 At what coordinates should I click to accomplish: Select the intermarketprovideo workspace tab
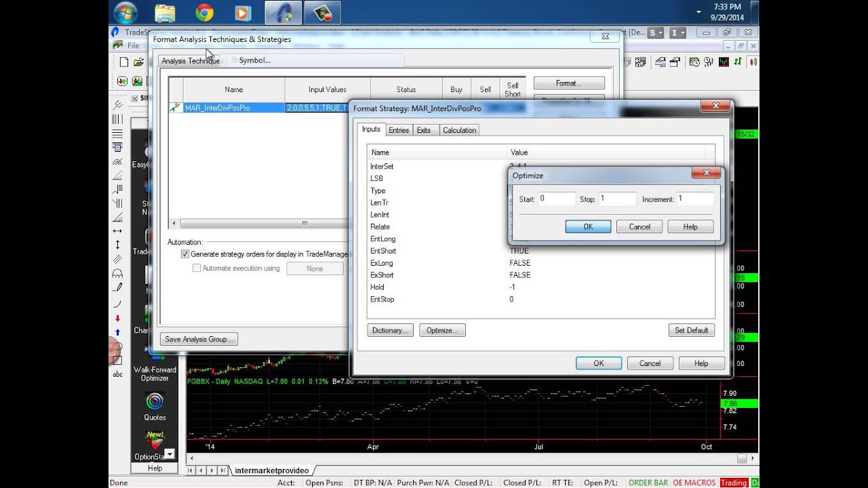click(x=271, y=470)
